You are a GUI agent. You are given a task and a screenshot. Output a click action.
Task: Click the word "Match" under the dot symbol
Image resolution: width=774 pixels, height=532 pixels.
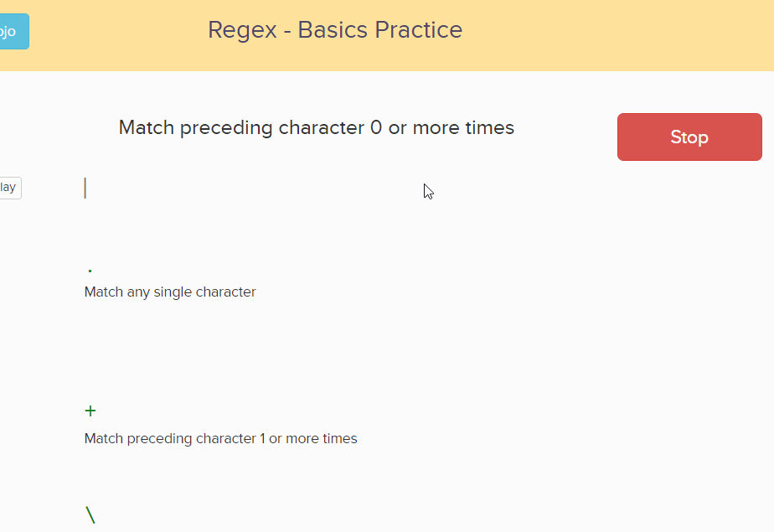[x=103, y=292]
